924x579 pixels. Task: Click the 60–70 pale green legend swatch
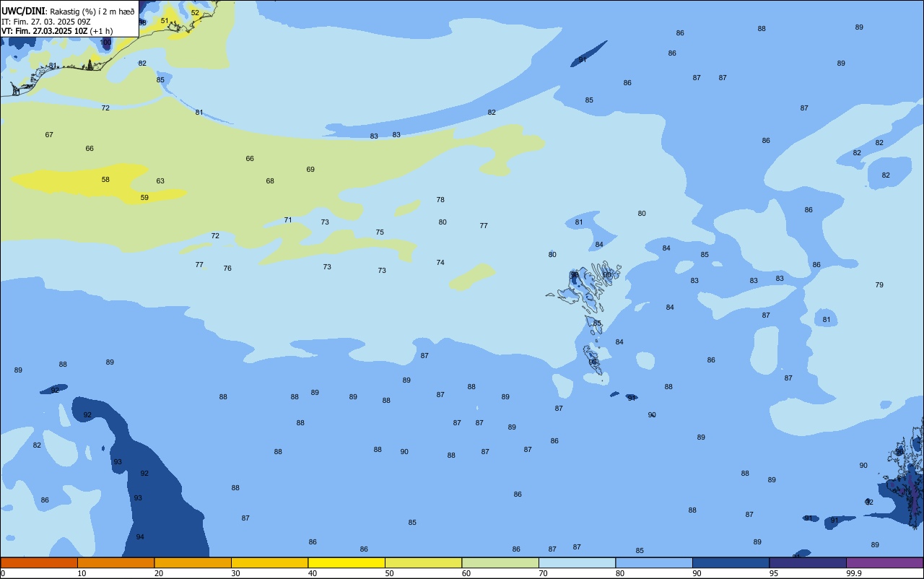point(500,562)
